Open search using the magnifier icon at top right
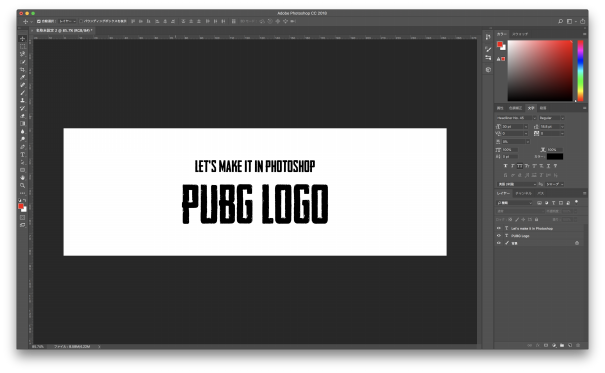The height and width of the screenshot is (373, 605). tap(561, 21)
